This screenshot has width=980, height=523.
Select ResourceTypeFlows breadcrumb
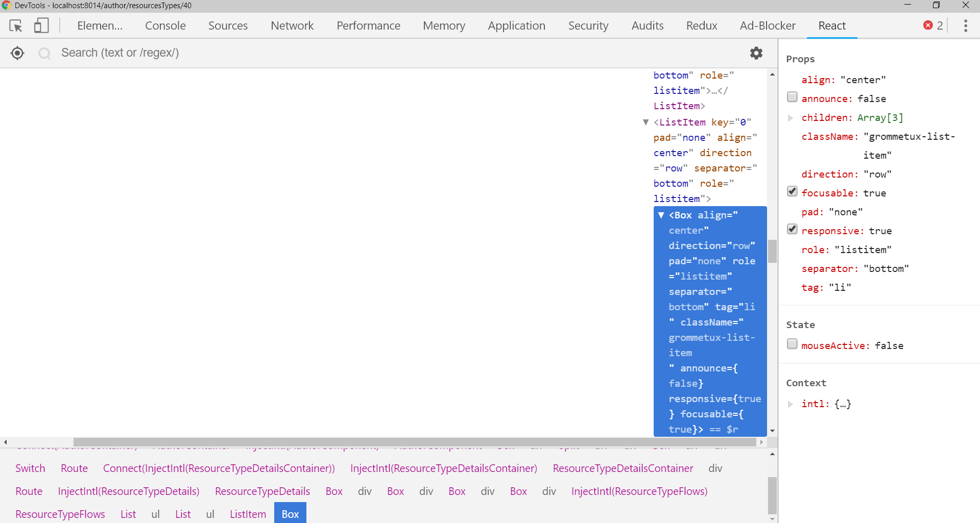coord(60,514)
